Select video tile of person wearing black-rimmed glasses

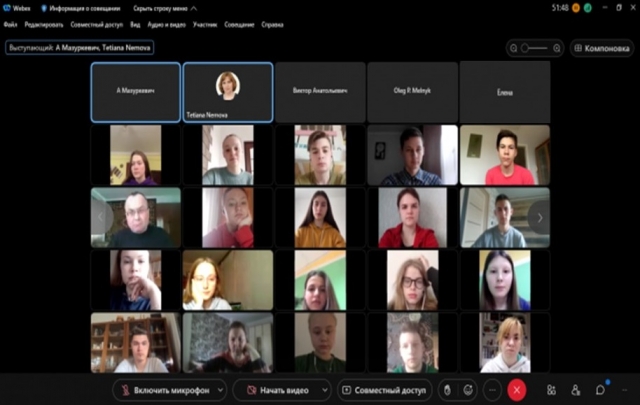pyautogui.click(x=413, y=280)
